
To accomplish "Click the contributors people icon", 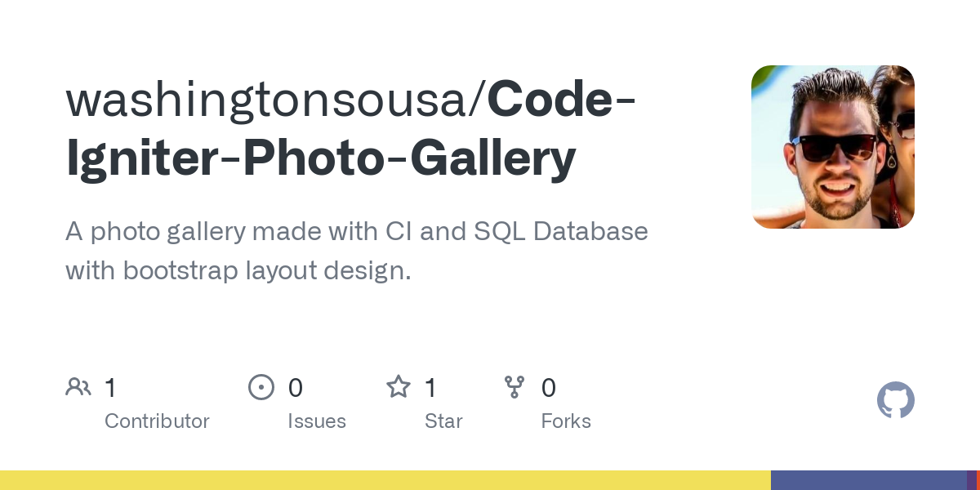I will click(x=78, y=387).
